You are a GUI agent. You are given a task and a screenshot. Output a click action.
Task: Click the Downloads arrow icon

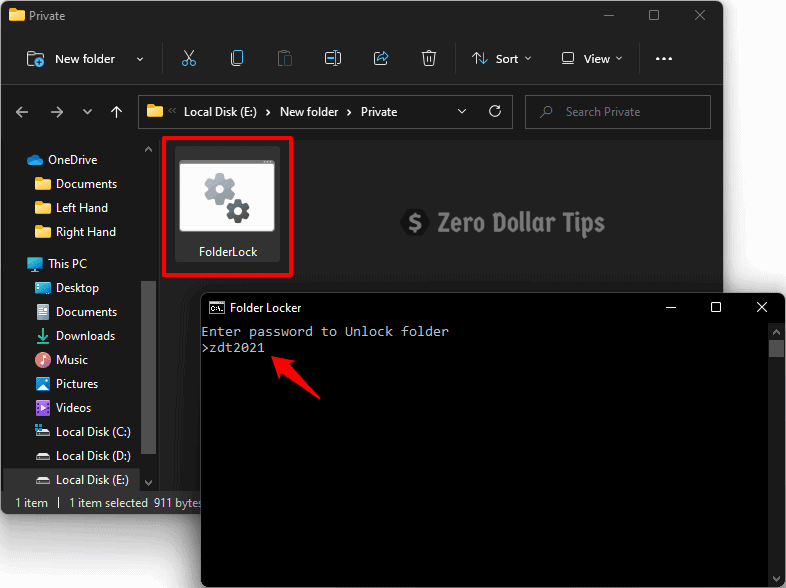click(x=43, y=335)
